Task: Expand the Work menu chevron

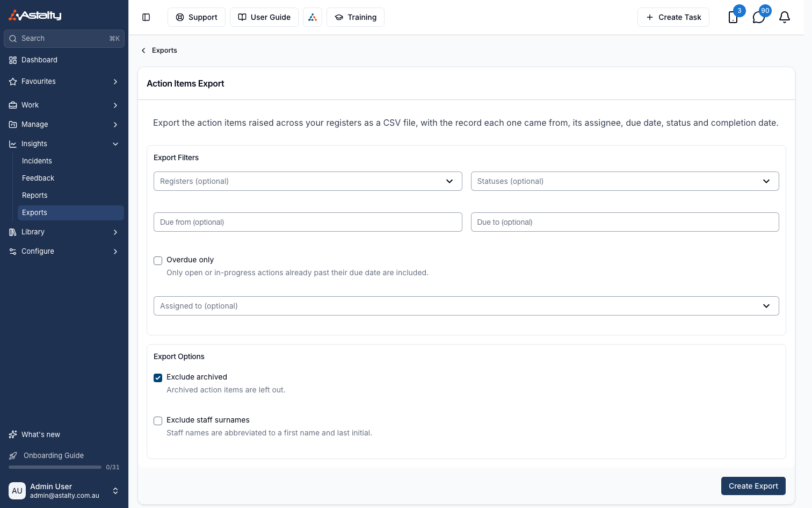Action: pos(115,105)
